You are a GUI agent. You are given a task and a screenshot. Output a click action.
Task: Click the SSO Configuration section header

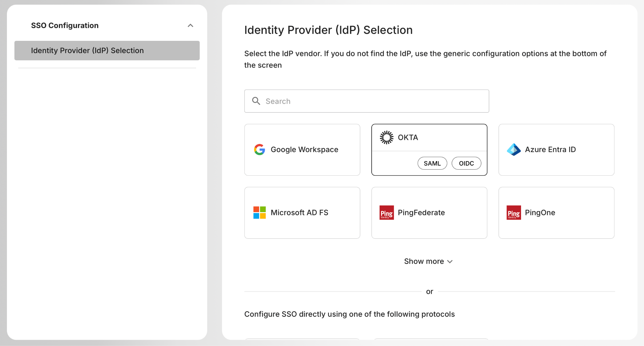[65, 25]
